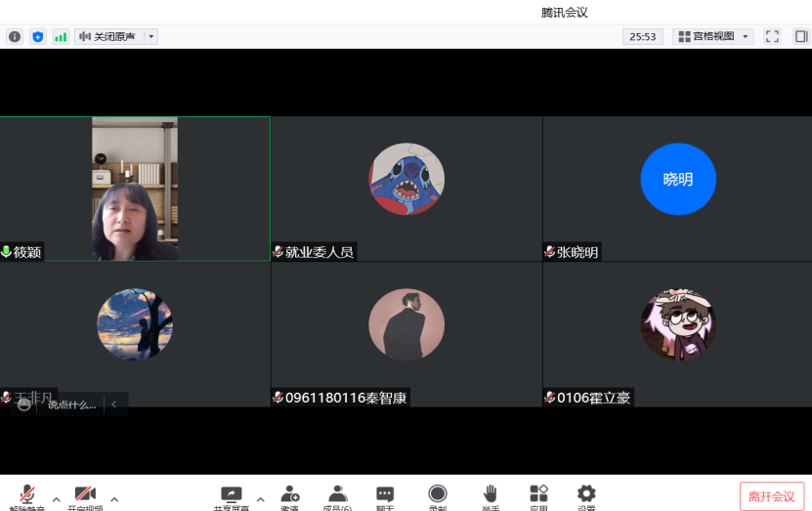Open the apps grid icon
This screenshot has width=812, height=511.
pyautogui.click(x=538, y=494)
